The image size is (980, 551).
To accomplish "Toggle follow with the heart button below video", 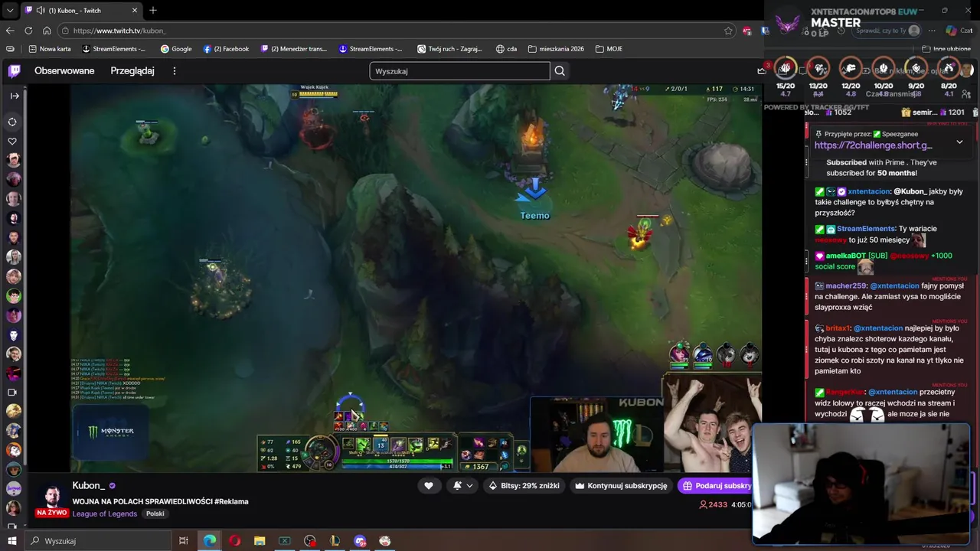I will pos(429,485).
